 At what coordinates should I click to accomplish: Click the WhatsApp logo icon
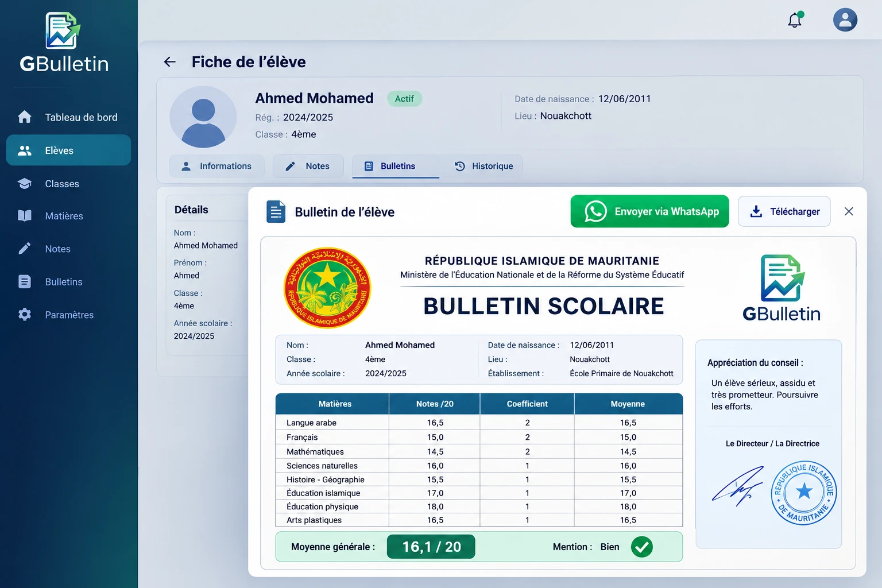[595, 211]
